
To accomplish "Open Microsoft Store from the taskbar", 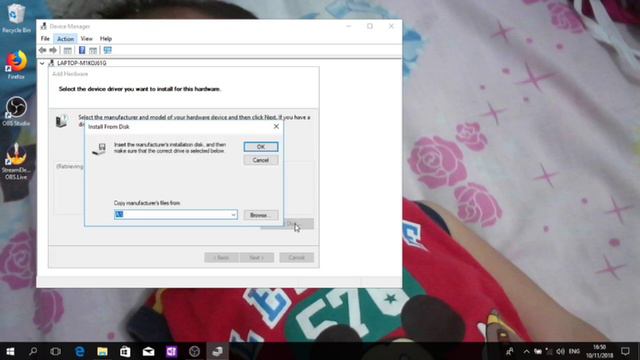I will click(x=125, y=351).
